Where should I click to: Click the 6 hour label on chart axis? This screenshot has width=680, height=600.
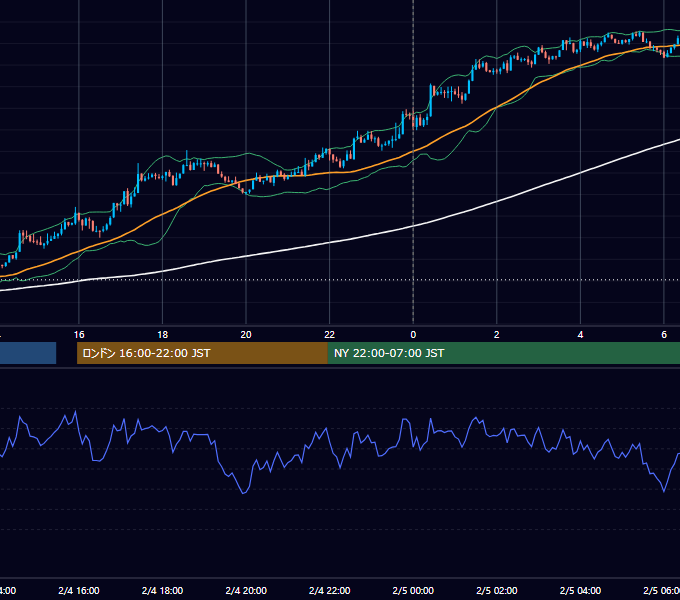coord(664,335)
